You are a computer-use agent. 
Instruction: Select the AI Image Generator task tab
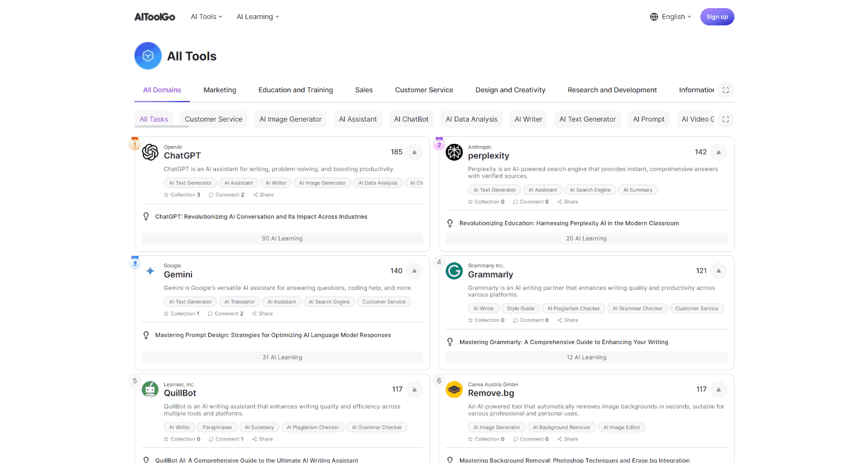tap(290, 119)
